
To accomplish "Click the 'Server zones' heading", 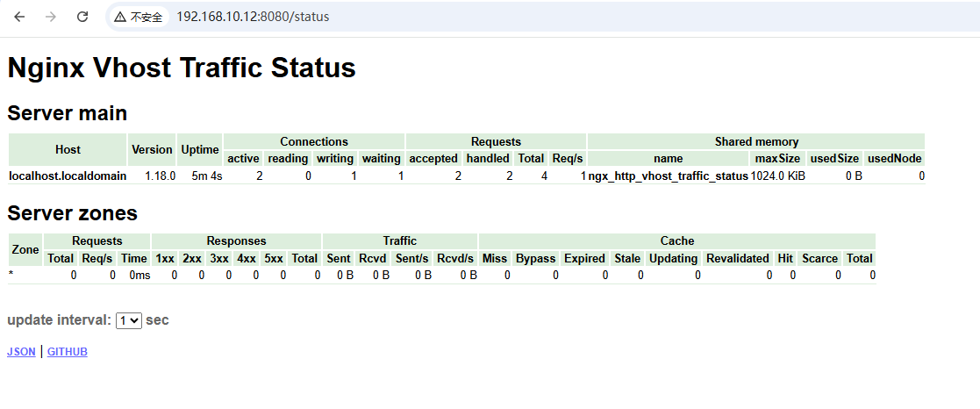I will pos(73,213).
